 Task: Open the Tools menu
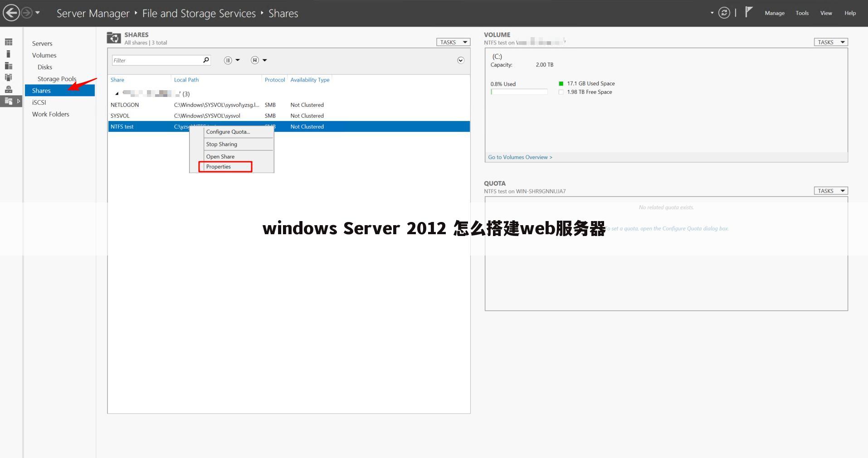[802, 13]
